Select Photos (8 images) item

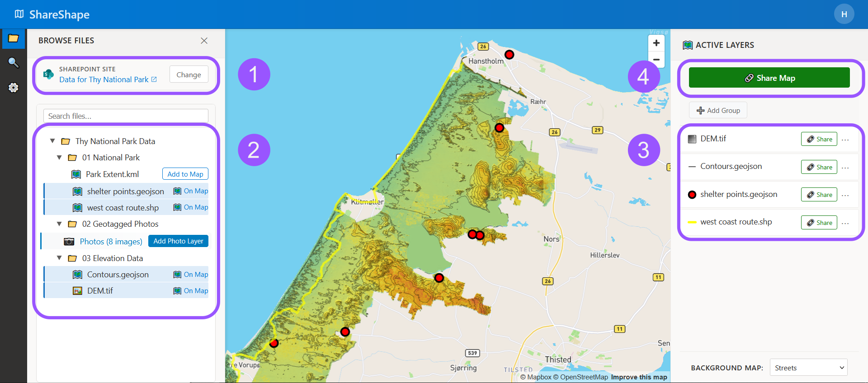click(x=111, y=242)
